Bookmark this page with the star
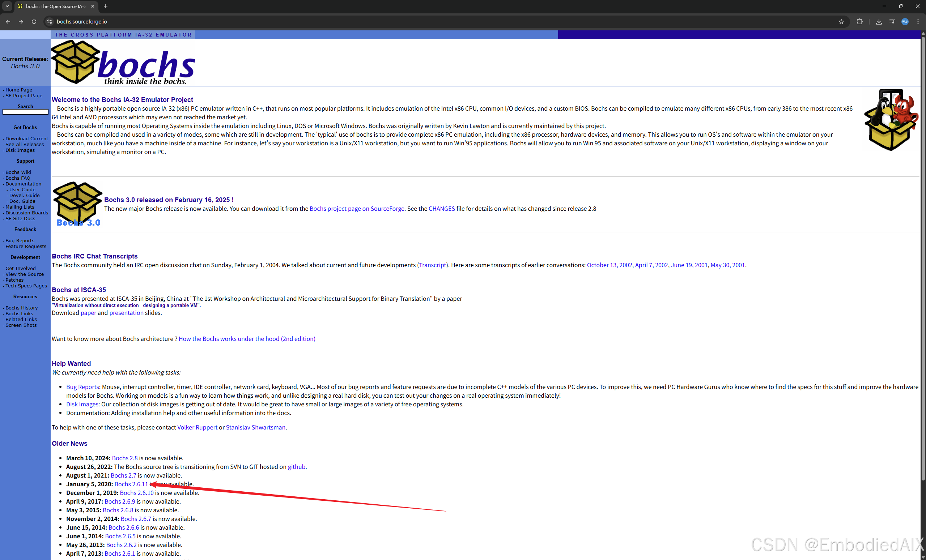The width and height of the screenshot is (926, 560). pos(841,22)
